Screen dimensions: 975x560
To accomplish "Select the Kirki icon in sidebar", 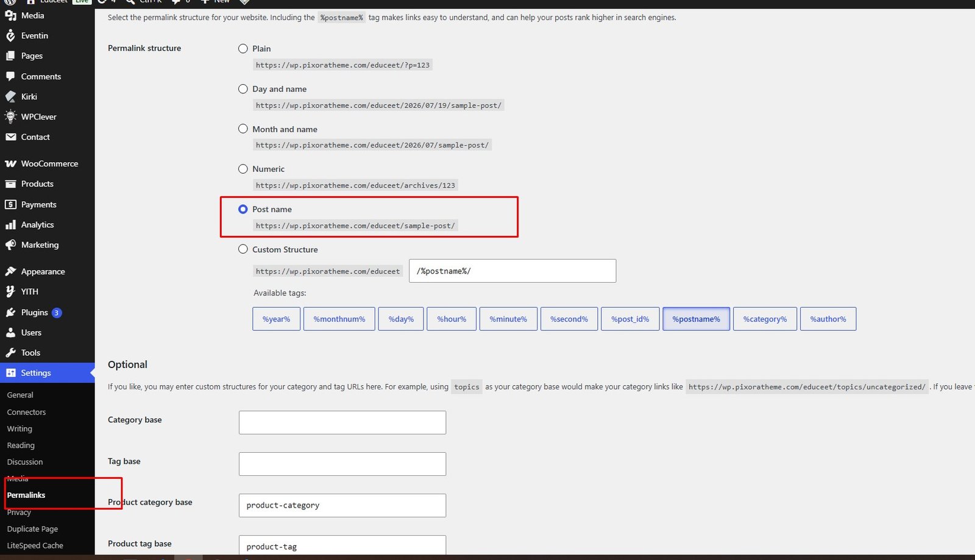I will tap(10, 97).
